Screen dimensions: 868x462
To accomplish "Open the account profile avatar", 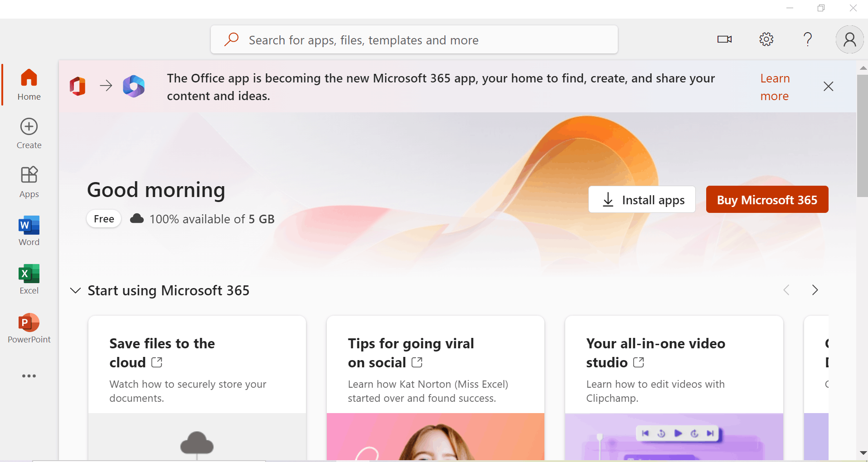I will click(x=850, y=39).
